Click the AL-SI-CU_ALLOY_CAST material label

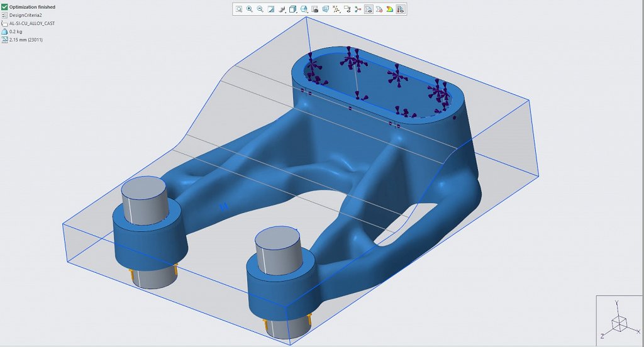click(31, 23)
